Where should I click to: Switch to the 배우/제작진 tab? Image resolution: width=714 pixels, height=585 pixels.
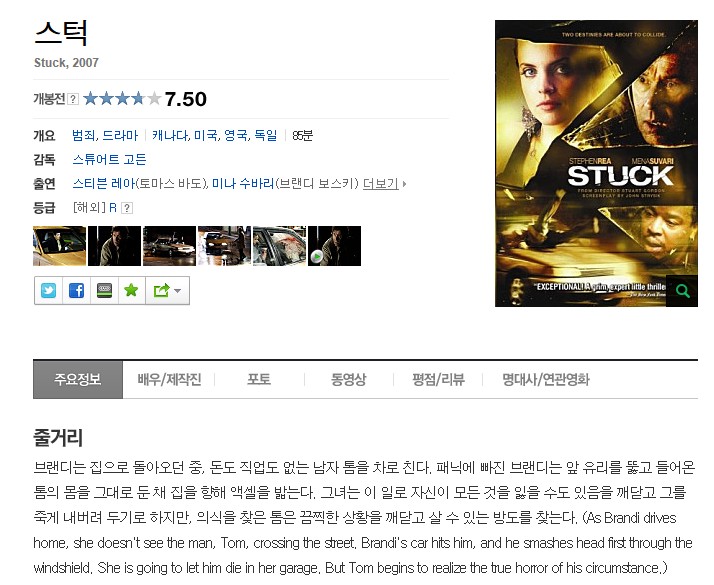point(169,379)
